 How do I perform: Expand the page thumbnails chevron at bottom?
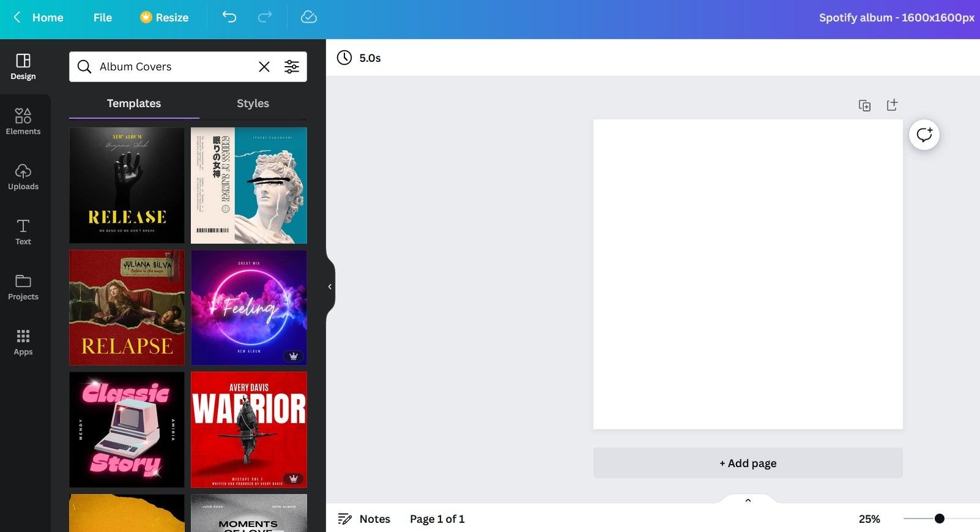[748, 500]
